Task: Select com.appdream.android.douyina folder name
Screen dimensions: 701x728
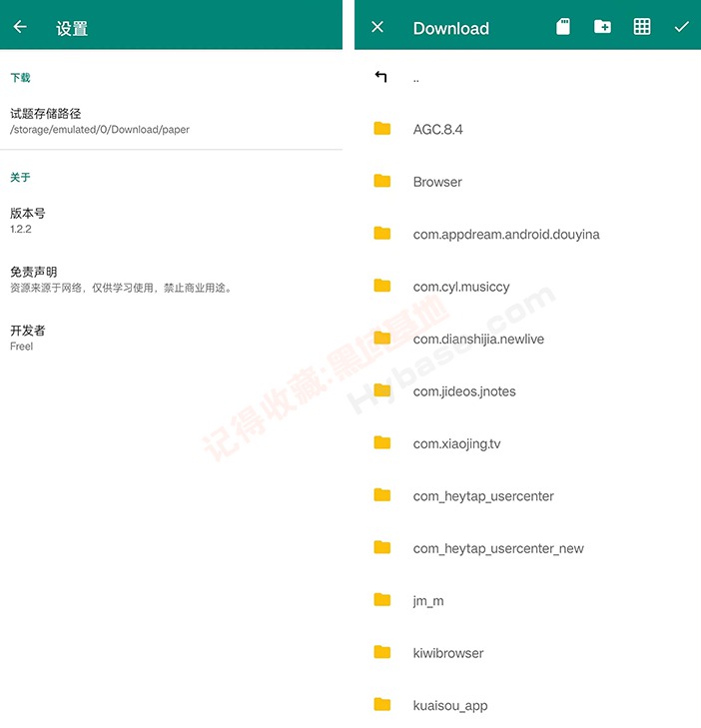Action: tap(506, 235)
